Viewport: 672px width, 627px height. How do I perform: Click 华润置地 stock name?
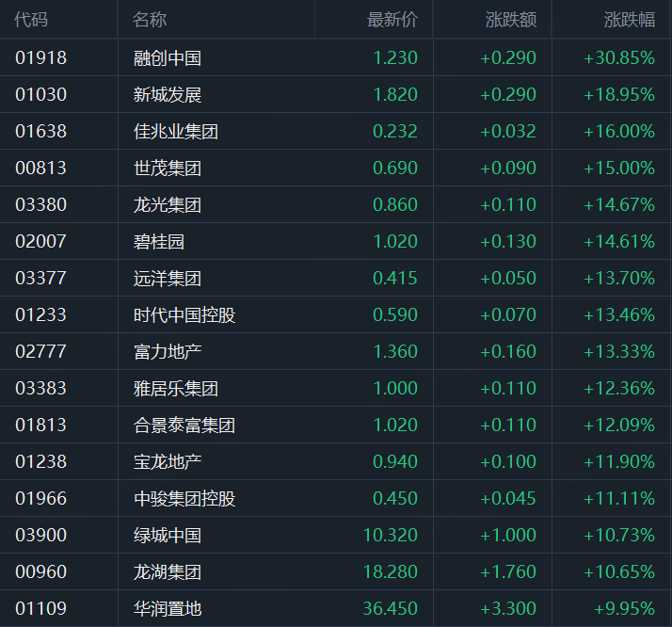(x=168, y=608)
